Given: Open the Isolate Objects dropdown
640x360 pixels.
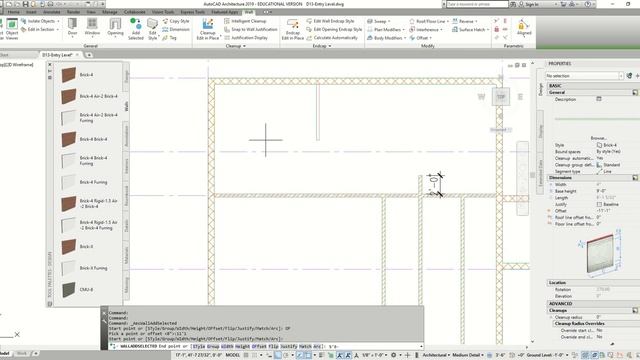Looking at the screenshot, I should coord(40,21).
